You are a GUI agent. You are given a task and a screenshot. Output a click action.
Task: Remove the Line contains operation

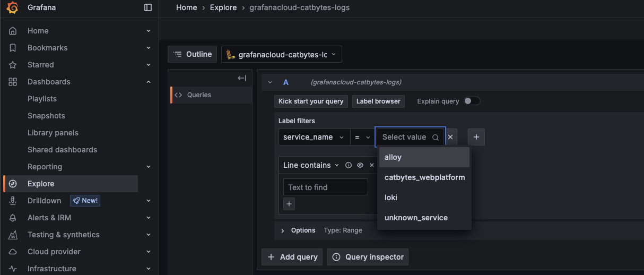[x=372, y=165]
